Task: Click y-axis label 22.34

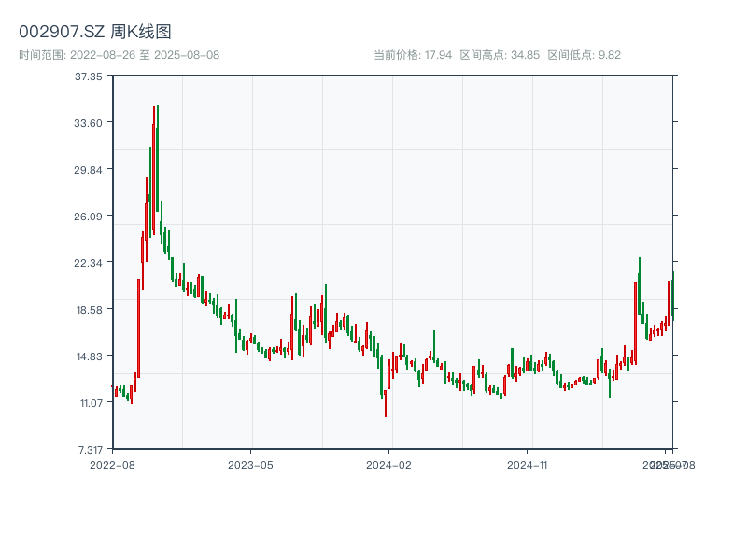Action: point(88,263)
